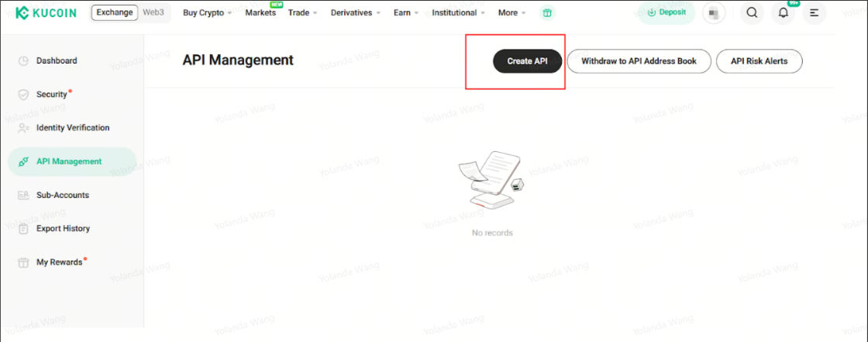868x342 pixels.
Task: Click Withdraw to API Address Book
Action: (x=639, y=61)
